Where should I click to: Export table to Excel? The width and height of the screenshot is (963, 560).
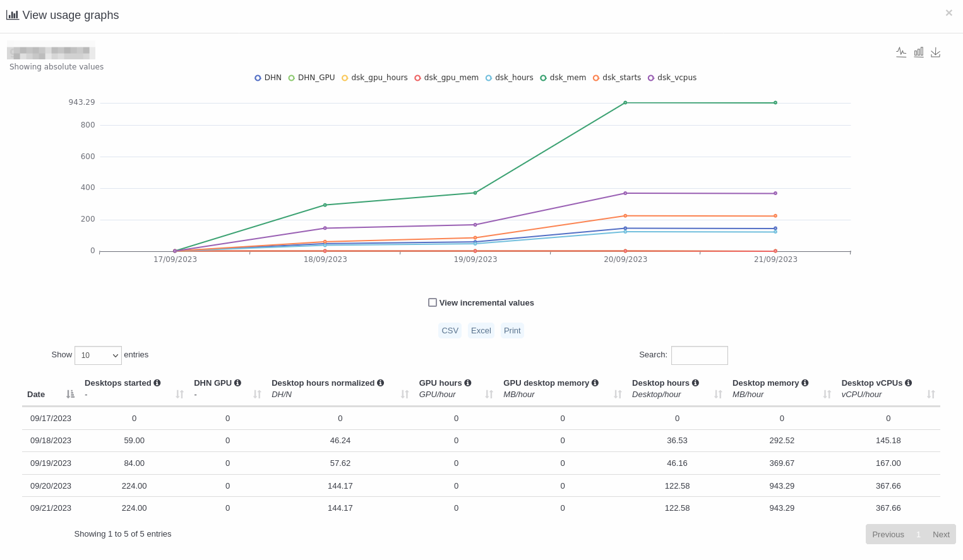tap(481, 331)
